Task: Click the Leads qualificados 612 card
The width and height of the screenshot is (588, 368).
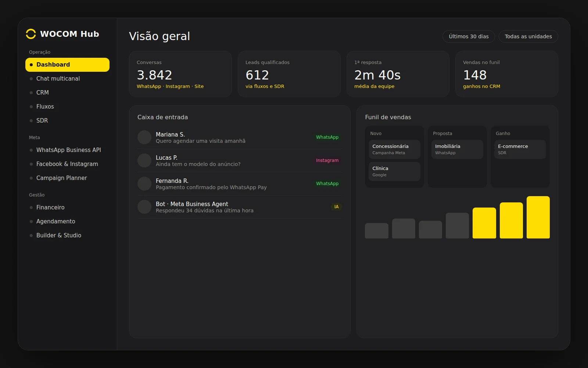Action: coord(289,74)
